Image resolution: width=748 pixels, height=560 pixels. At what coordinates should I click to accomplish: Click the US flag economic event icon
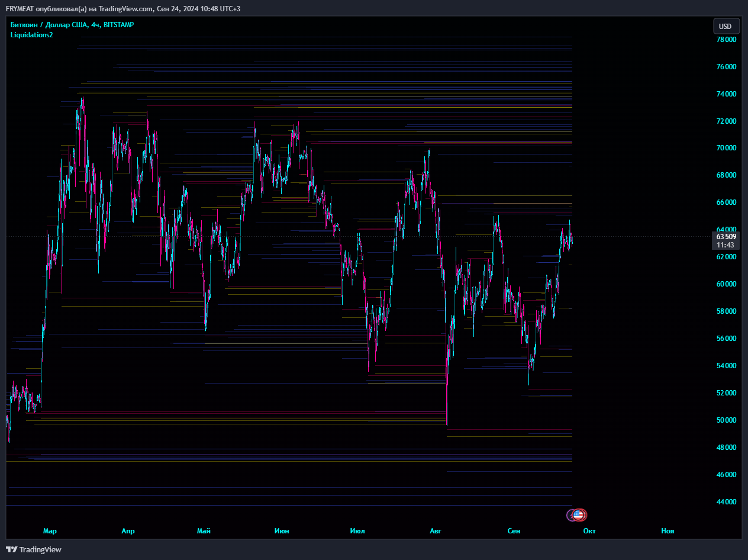click(x=579, y=515)
